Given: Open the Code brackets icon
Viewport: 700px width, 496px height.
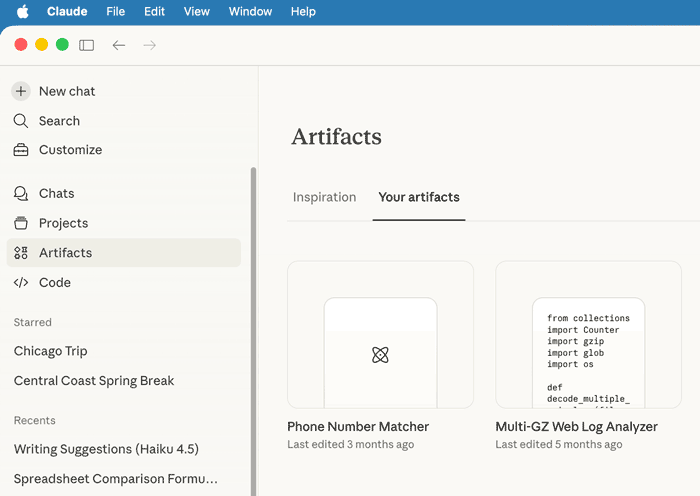Looking at the screenshot, I should pyautogui.click(x=21, y=283).
